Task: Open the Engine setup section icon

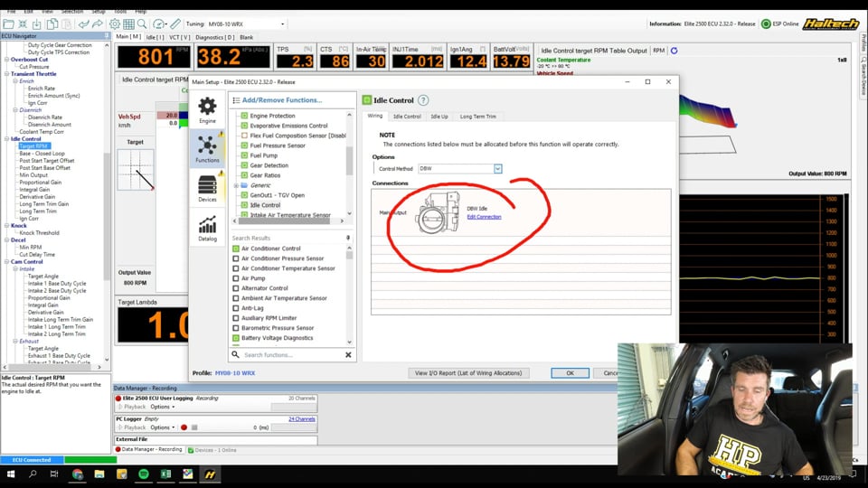Action: coord(208,110)
